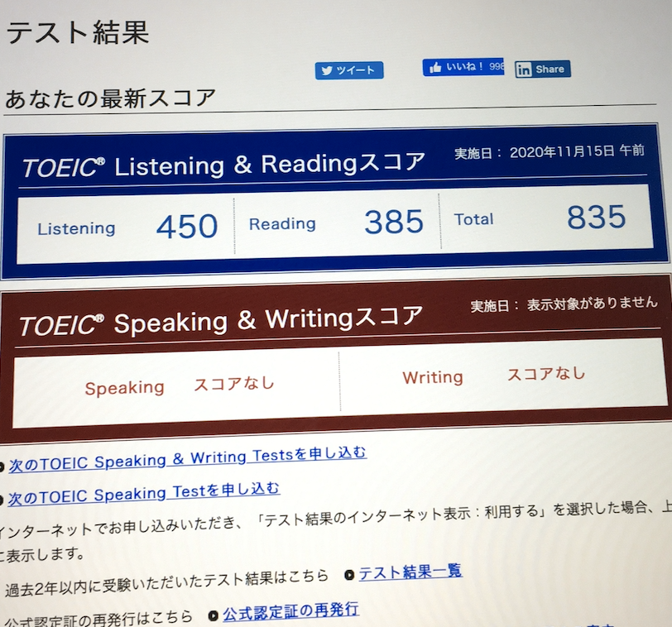
Task: Click bullet icon before テスト結果一覧
Action: click(349, 575)
